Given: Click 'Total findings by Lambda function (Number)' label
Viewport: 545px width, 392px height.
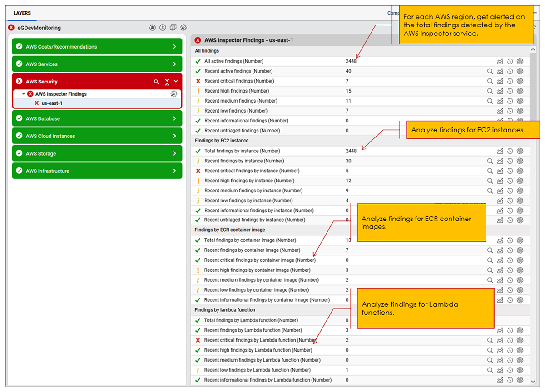Looking at the screenshot, I should 251,320.
